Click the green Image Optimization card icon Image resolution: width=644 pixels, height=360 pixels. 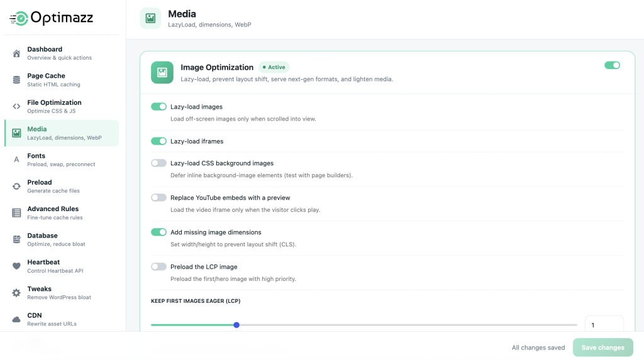pos(162,72)
